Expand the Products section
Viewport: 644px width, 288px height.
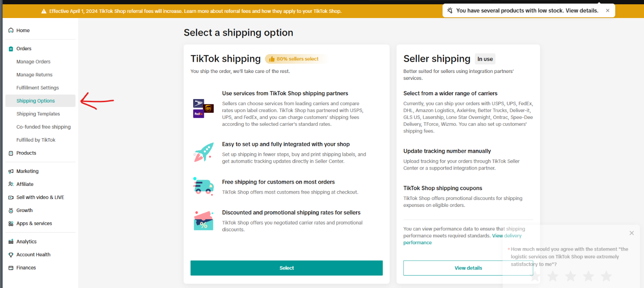[x=26, y=153]
